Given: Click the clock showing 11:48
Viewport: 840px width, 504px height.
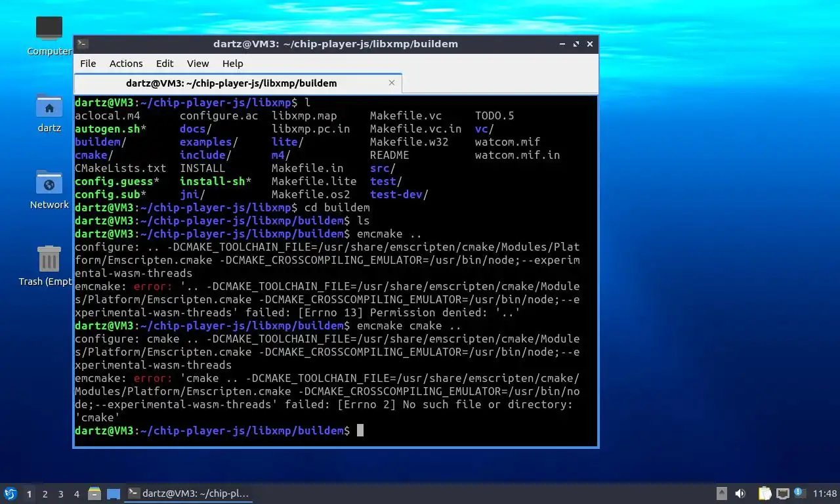Looking at the screenshot, I should click(824, 493).
